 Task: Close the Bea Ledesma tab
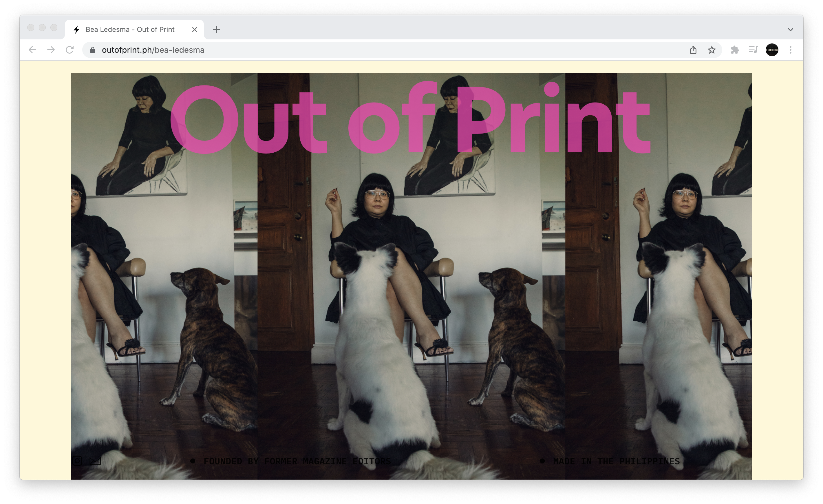194,29
